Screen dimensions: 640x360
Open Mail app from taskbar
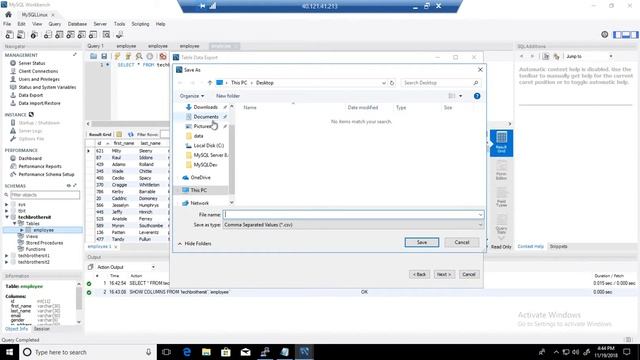(245, 352)
